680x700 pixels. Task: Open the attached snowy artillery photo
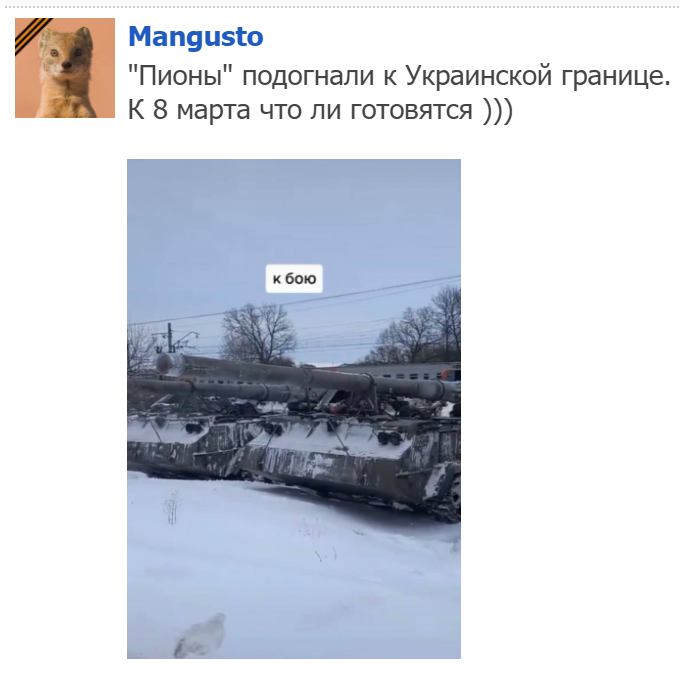click(x=294, y=408)
